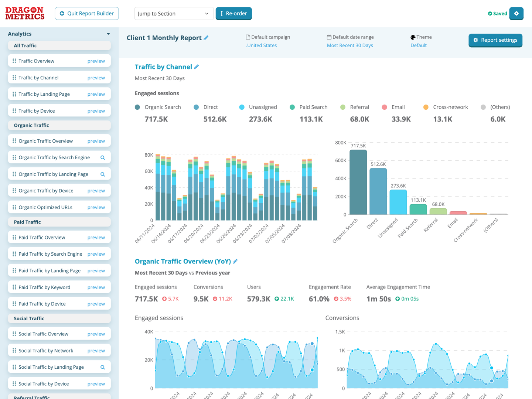
Task: Toggle the Email legend entry
Action: [393, 107]
